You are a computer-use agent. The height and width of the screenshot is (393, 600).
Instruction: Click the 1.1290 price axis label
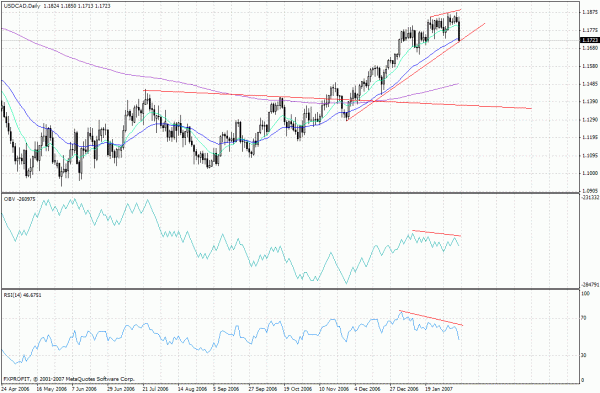[590, 120]
